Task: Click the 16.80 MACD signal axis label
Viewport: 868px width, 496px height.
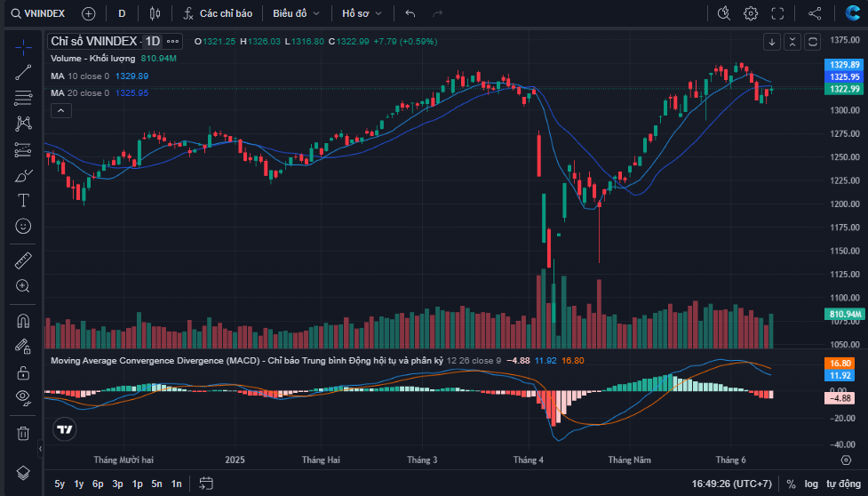Action: pos(840,364)
